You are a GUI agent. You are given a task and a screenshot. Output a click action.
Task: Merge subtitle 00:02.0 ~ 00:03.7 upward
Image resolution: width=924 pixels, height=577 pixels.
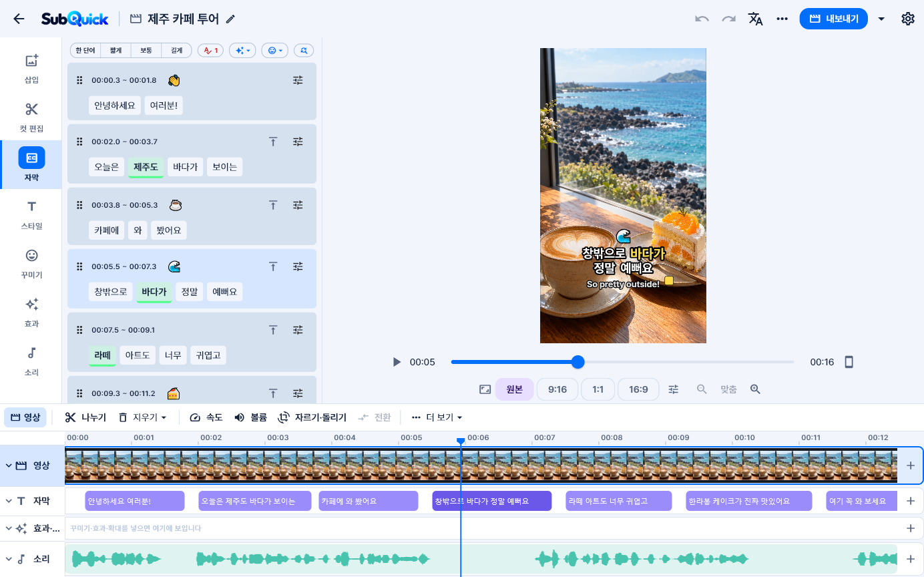[x=273, y=142]
